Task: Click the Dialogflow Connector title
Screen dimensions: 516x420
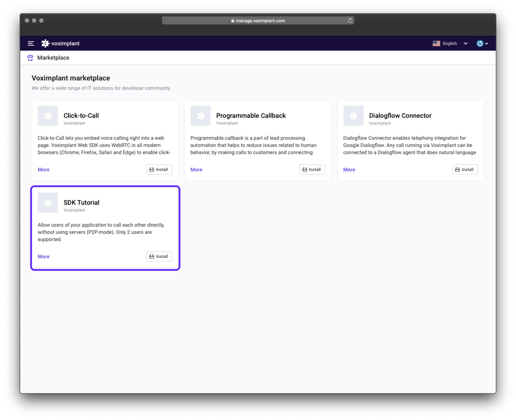Action: [x=400, y=116]
